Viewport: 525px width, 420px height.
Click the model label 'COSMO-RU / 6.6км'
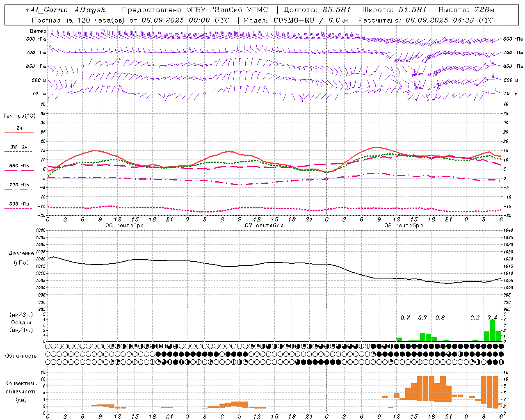(310, 20)
